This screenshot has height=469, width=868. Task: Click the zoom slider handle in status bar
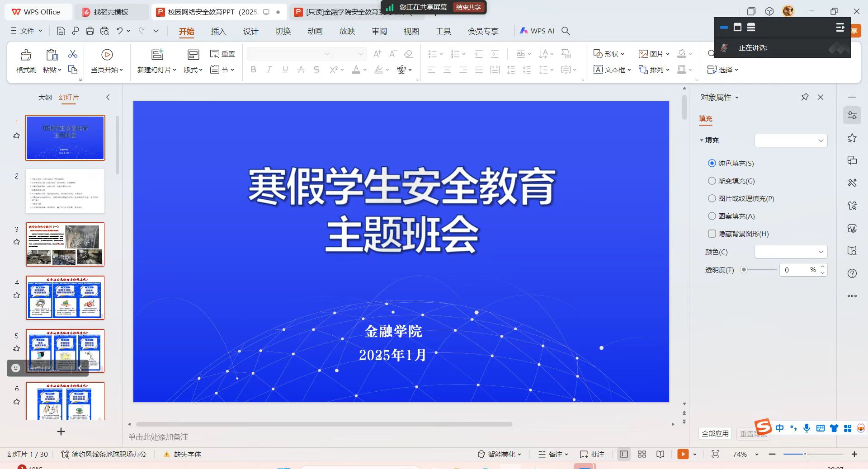click(x=805, y=454)
